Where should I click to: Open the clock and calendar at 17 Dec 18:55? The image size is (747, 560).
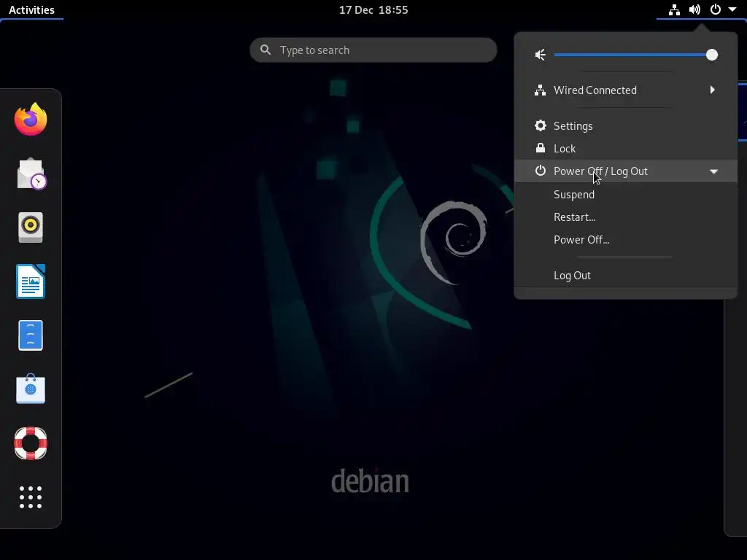pos(373,9)
